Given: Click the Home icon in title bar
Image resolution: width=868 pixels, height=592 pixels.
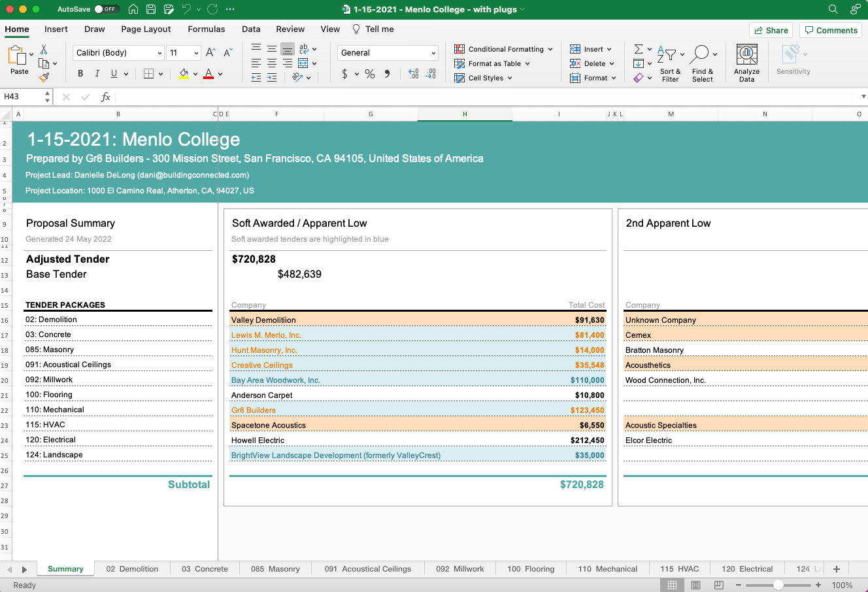Looking at the screenshot, I should pyautogui.click(x=133, y=9).
